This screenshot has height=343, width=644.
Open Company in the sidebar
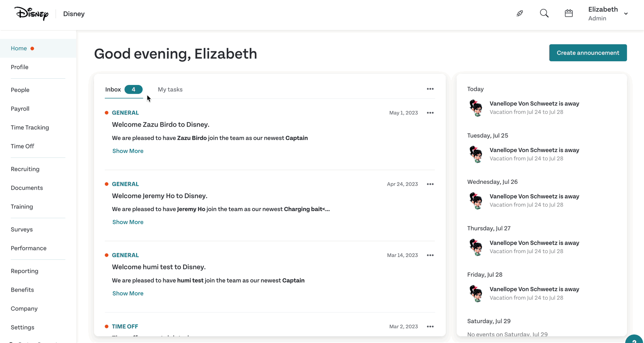24,309
